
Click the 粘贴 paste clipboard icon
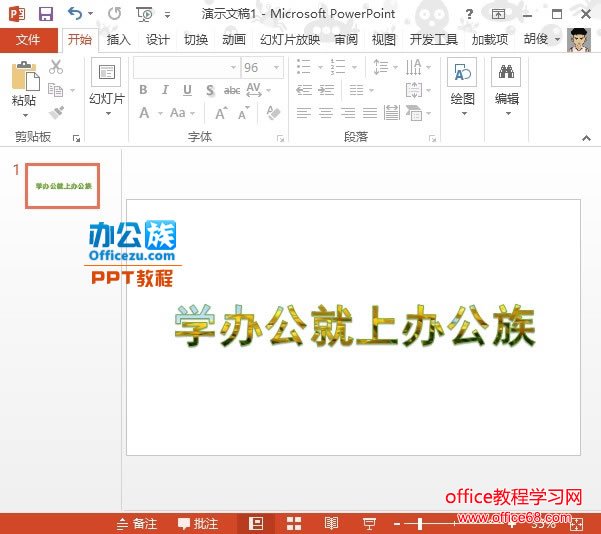point(25,76)
